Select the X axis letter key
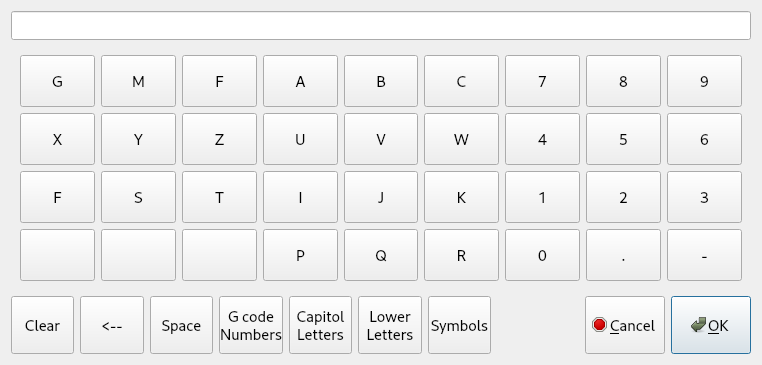Image resolution: width=762 pixels, height=365 pixels. tap(57, 139)
